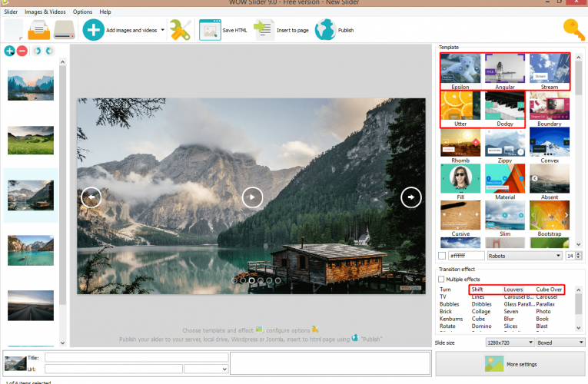The width and height of the screenshot is (588, 384).
Task: Choose the Kenburns transition effect
Action: point(451,319)
